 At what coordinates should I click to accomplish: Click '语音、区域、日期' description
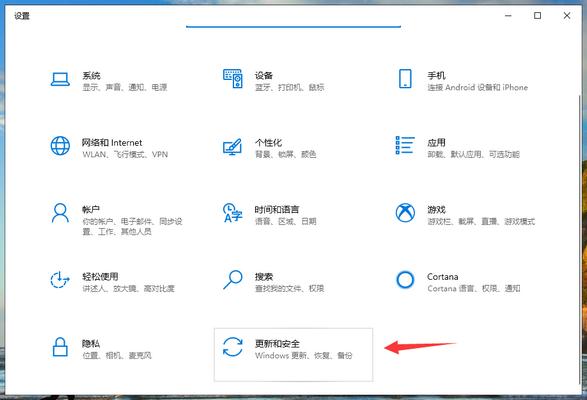point(285,221)
